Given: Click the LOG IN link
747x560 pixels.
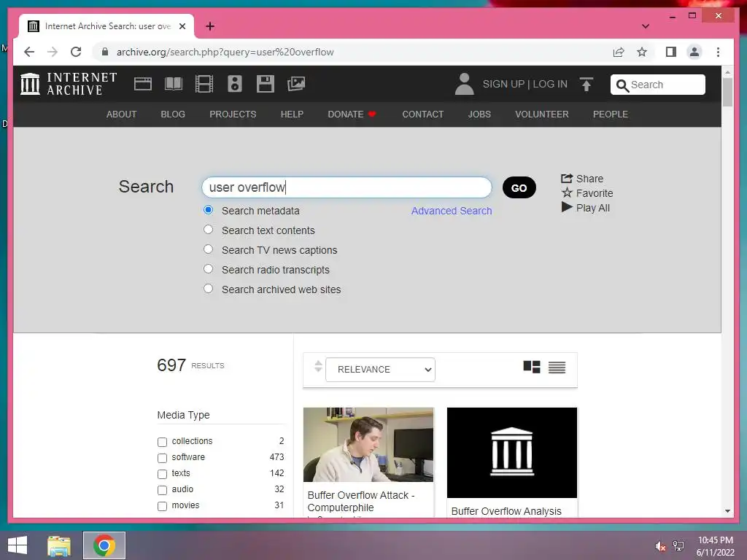Looking at the screenshot, I should (x=550, y=85).
